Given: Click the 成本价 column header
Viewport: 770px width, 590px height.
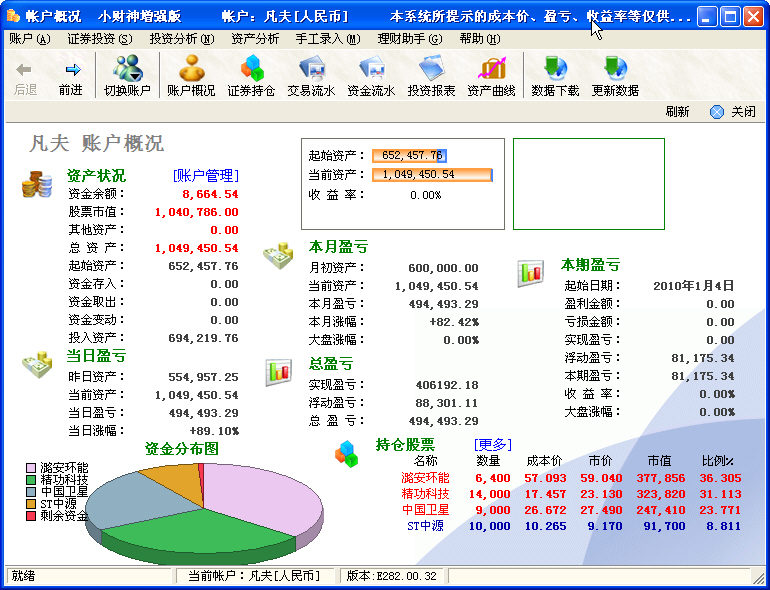Looking at the screenshot, I should 544,461.
